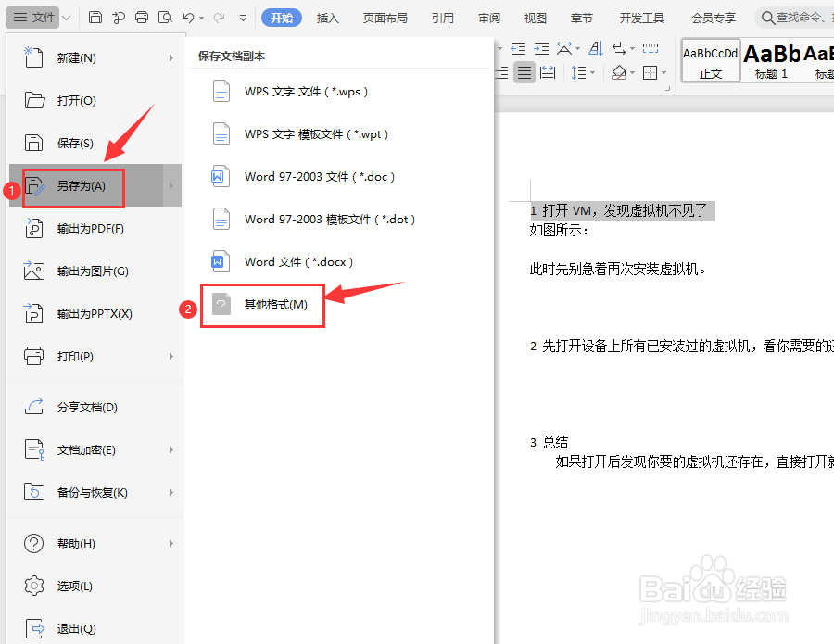The width and height of the screenshot is (834, 644).
Task: Click the show paragraph marks icon
Action: 619,49
